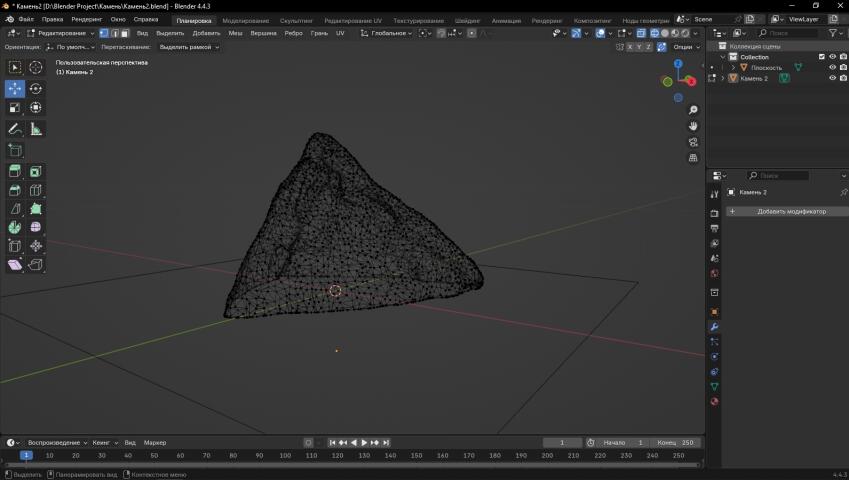
Task: Switch to Моделирование workspace tab
Action: 246,21
